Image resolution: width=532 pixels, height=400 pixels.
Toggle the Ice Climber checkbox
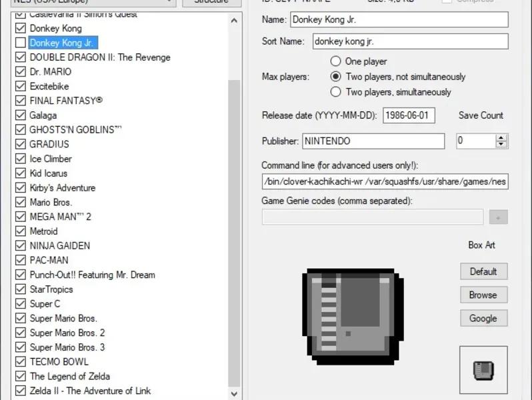click(x=21, y=159)
